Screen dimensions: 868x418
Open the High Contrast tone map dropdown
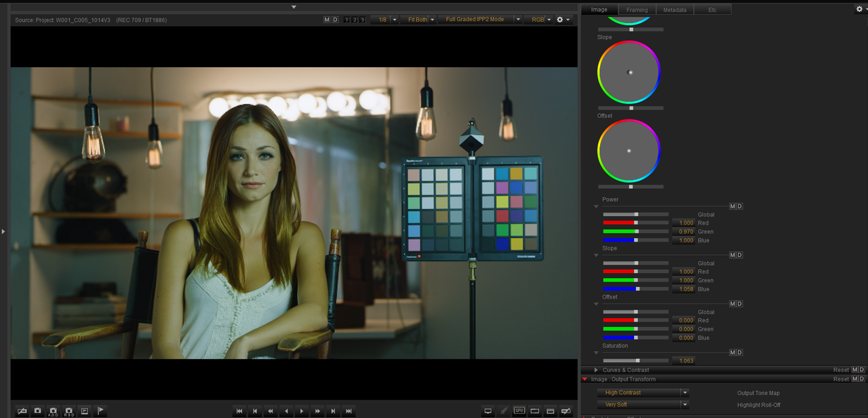643,393
